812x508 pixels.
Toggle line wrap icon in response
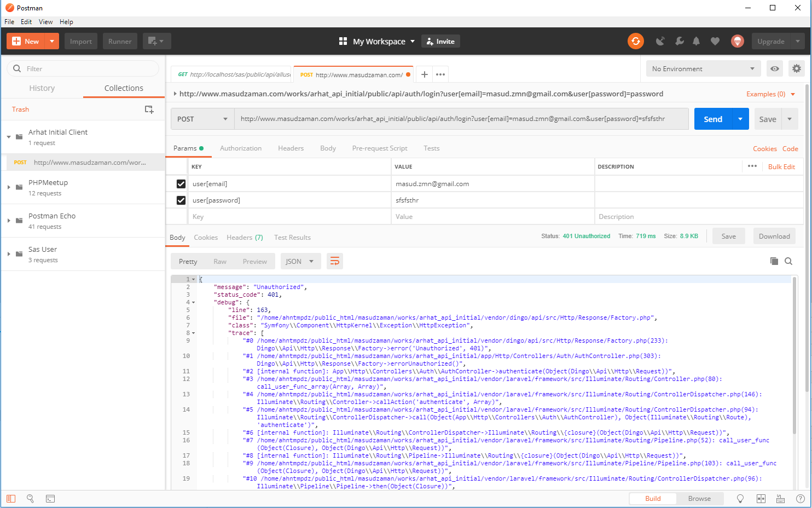[x=334, y=261]
